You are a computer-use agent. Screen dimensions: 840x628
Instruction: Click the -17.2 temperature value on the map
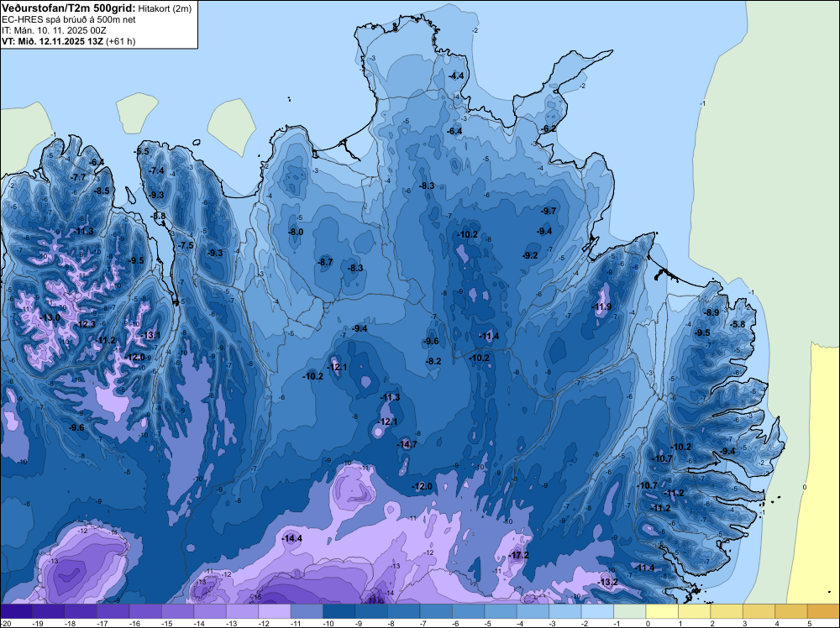[x=519, y=555]
